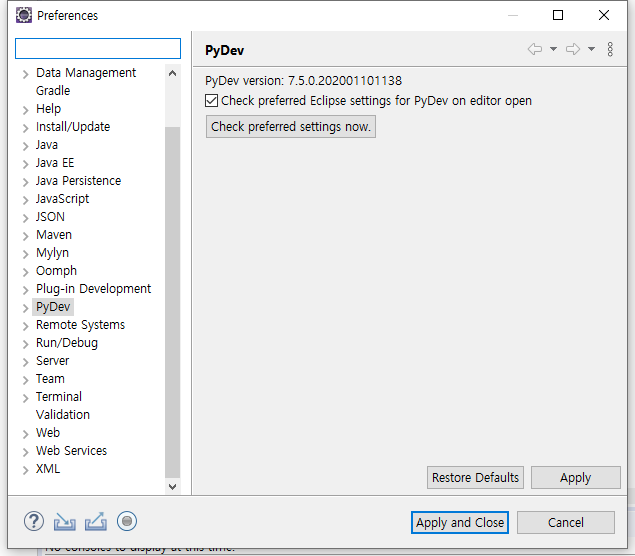
Task: Click the Apply and Close button
Action: tap(460, 522)
